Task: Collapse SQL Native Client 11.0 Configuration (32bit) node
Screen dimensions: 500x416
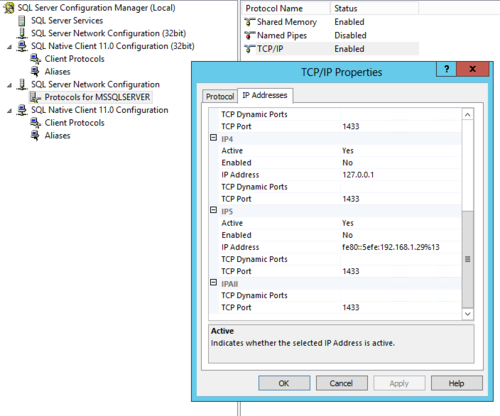Action: [x=9, y=47]
